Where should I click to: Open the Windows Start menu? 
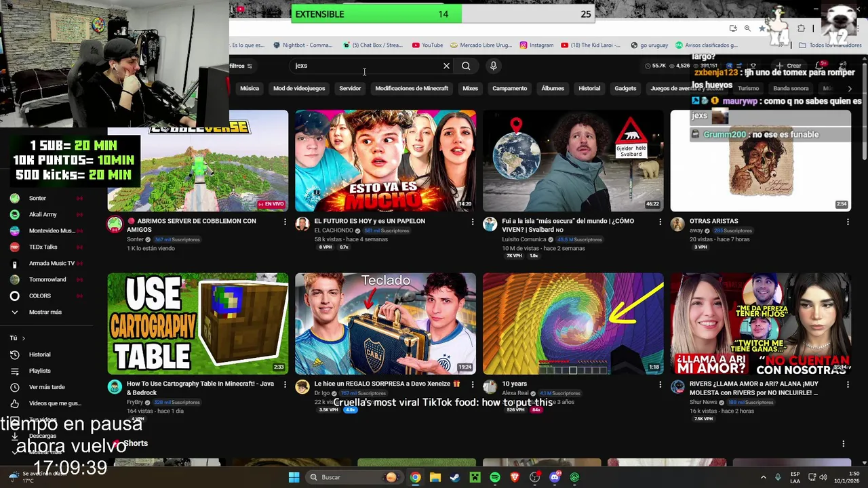click(294, 477)
